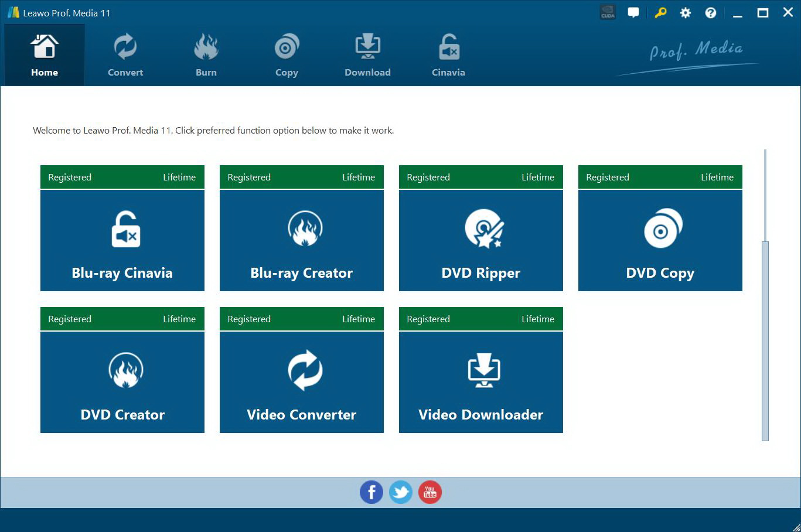Open the settings gear icon
The height and width of the screenshot is (532, 801).
tap(685, 12)
